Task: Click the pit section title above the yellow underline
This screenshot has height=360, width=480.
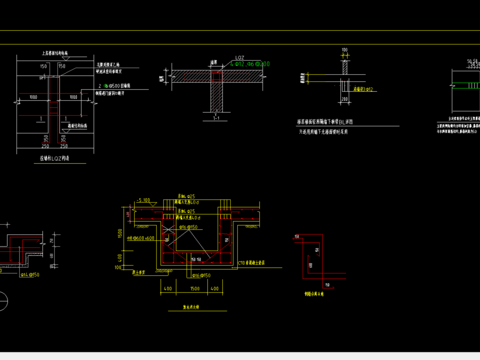Action: point(191,307)
